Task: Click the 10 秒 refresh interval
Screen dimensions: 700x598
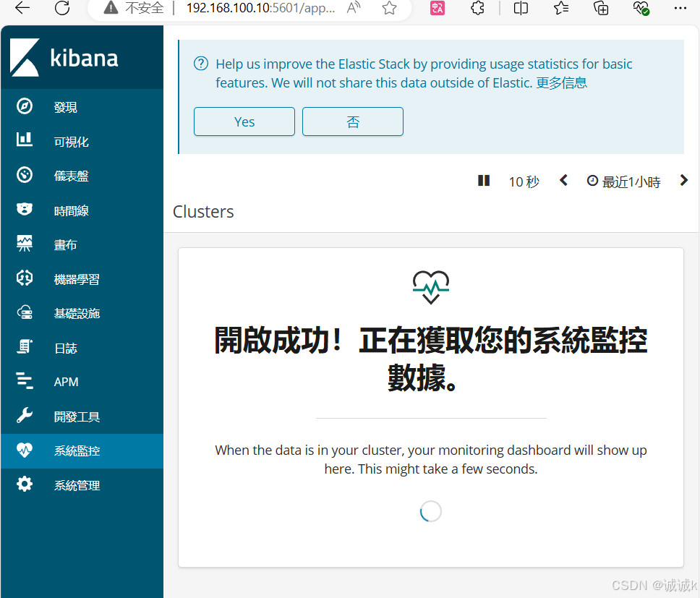Action: (x=524, y=181)
